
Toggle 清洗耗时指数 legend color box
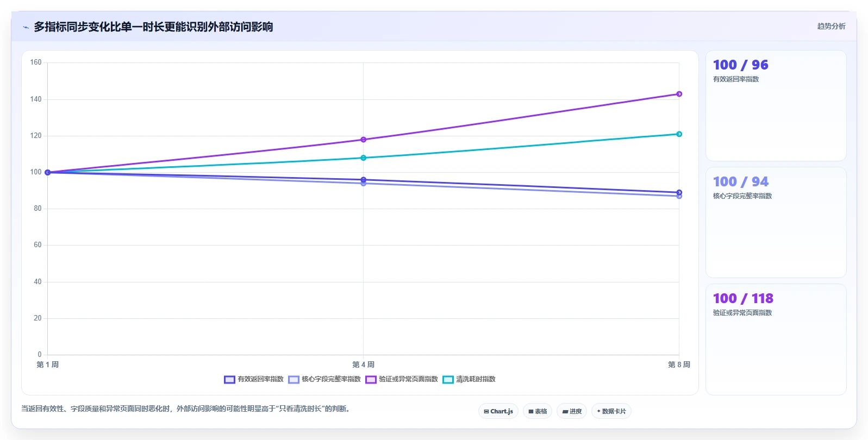pos(448,379)
